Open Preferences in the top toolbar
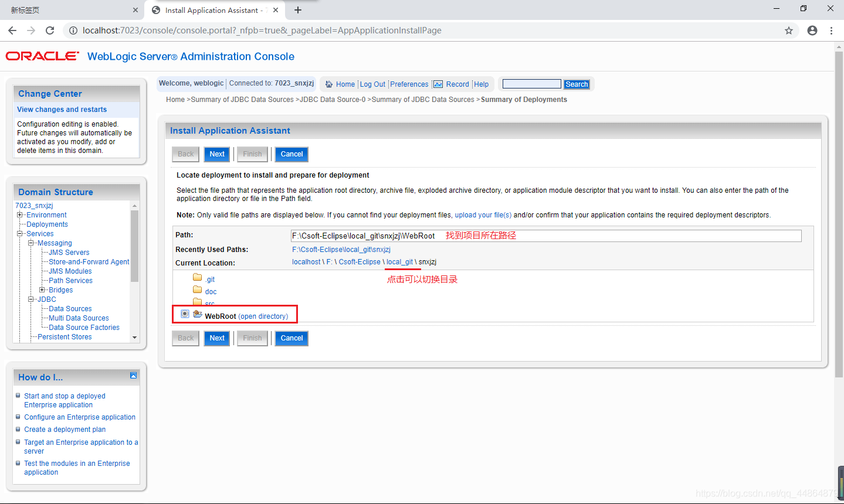844x504 pixels. [409, 84]
